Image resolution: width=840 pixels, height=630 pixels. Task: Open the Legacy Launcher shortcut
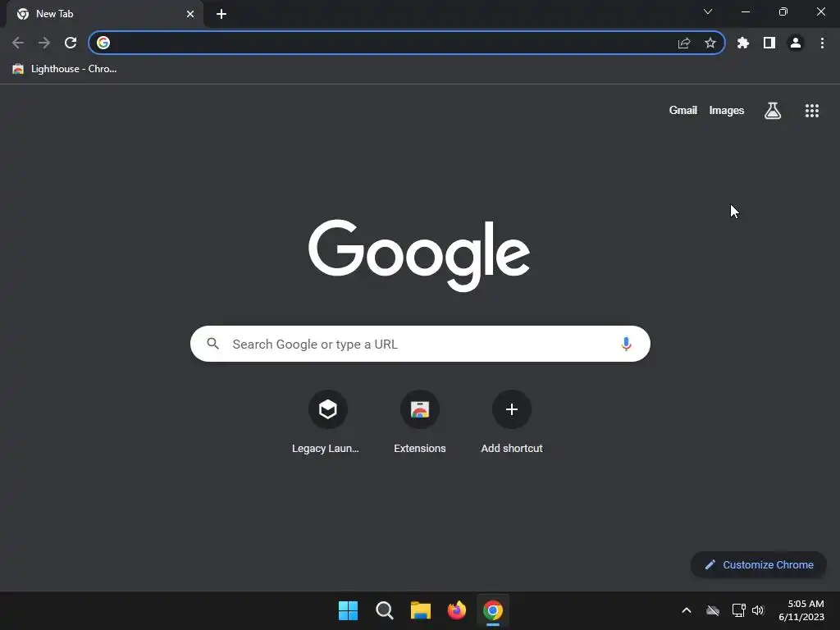point(328,422)
